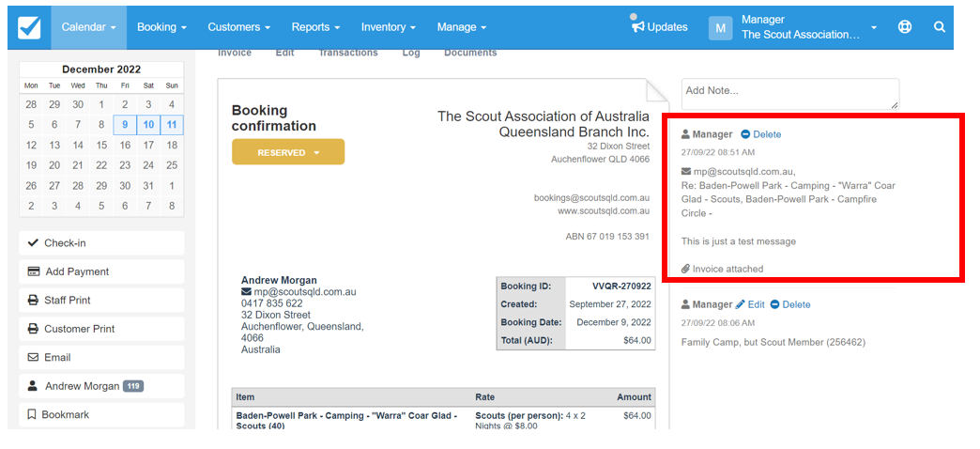Switch to the Documents tab
Screen dimensions: 980x449
[x=470, y=54]
